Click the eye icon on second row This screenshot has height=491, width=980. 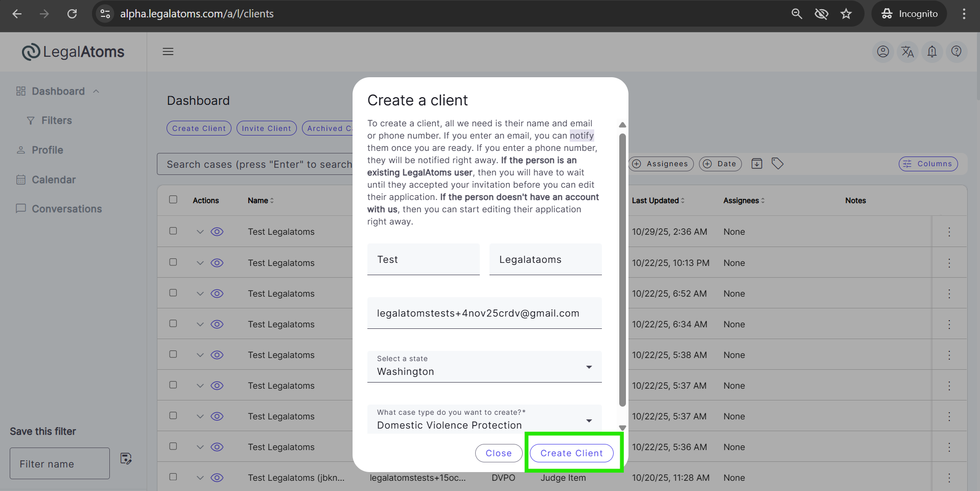point(217,263)
